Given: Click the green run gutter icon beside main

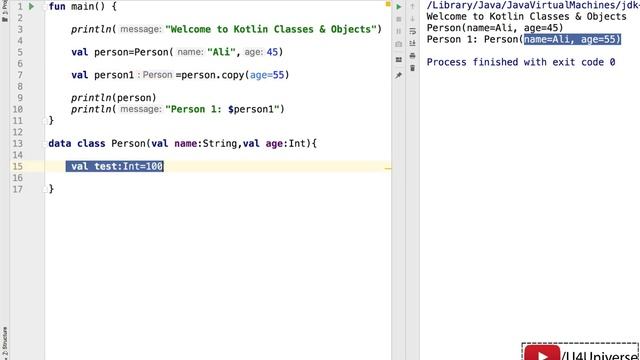Looking at the screenshot, I should point(31,6).
